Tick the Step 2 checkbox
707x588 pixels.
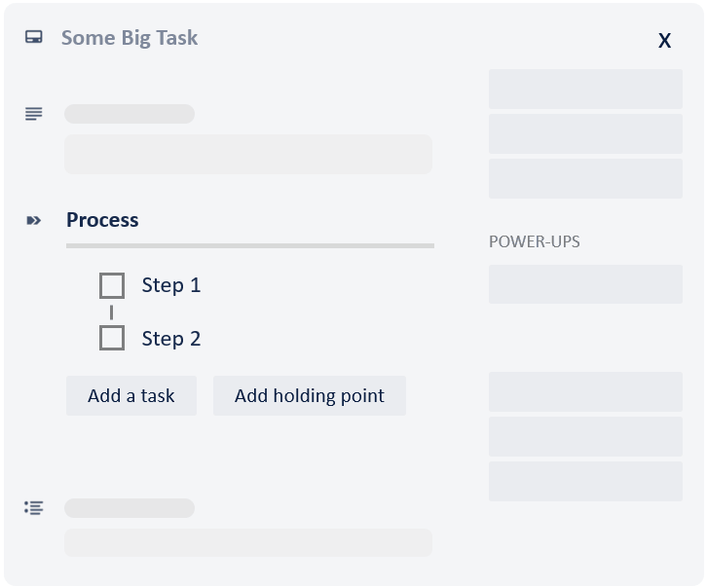click(x=112, y=338)
